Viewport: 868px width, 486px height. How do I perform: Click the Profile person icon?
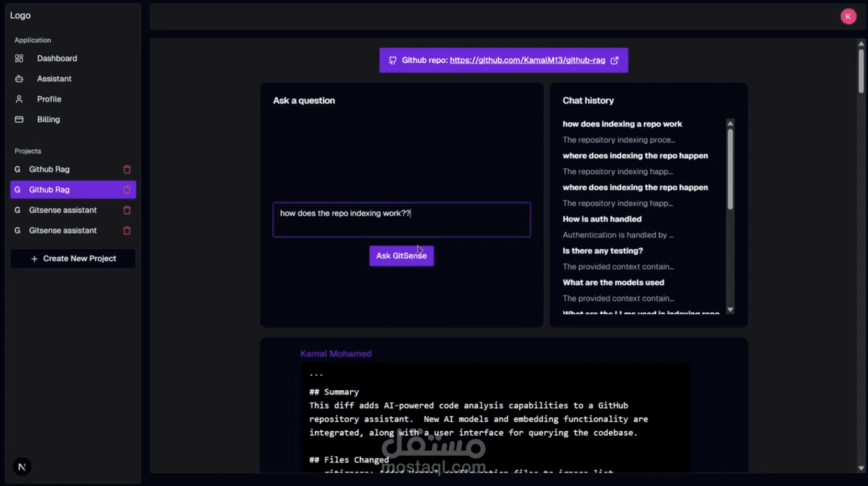[19, 99]
